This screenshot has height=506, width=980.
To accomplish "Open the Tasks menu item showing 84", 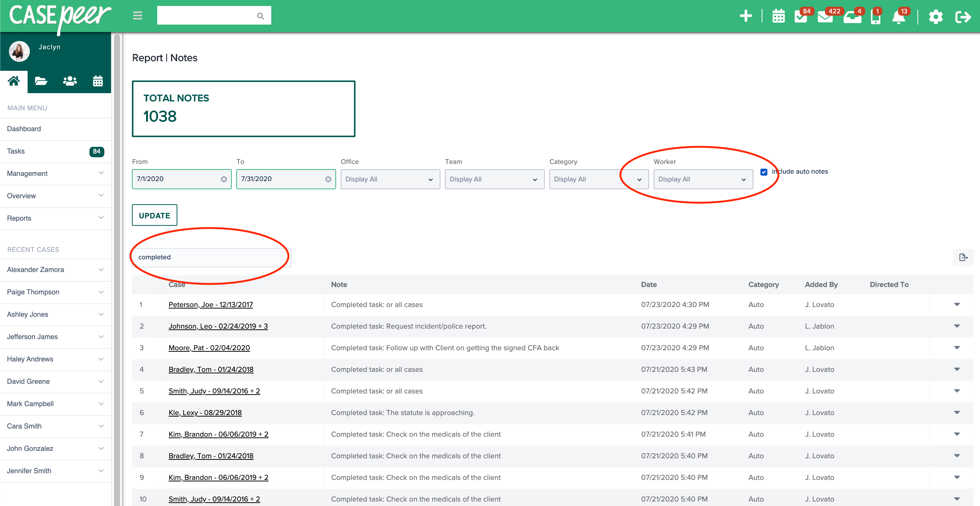I will pyautogui.click(x=16, y=151).
